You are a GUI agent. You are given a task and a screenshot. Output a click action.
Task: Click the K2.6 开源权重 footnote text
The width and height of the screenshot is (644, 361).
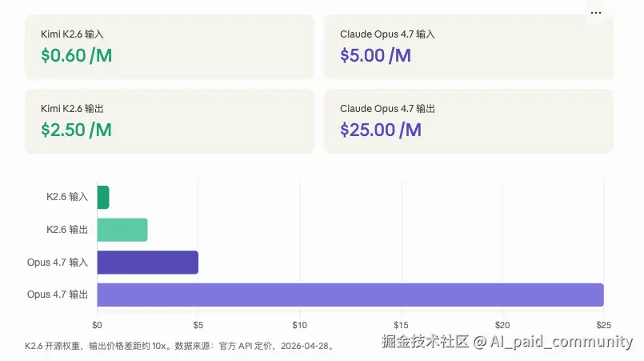[180, 347]
